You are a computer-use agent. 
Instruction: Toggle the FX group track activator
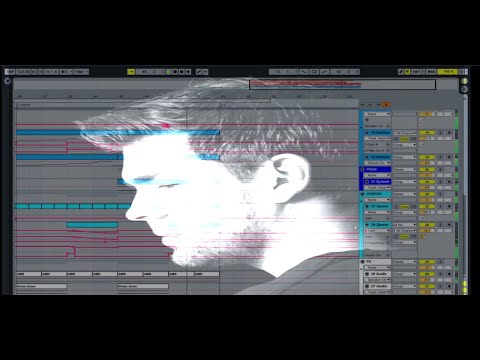pyautogui.click(x=427, y=262)
